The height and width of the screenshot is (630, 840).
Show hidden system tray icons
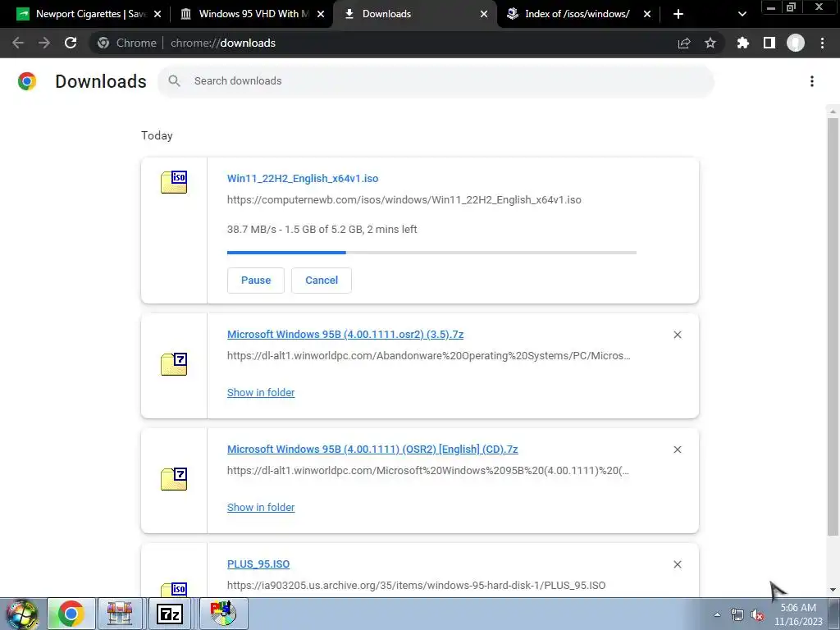(717, 614)
